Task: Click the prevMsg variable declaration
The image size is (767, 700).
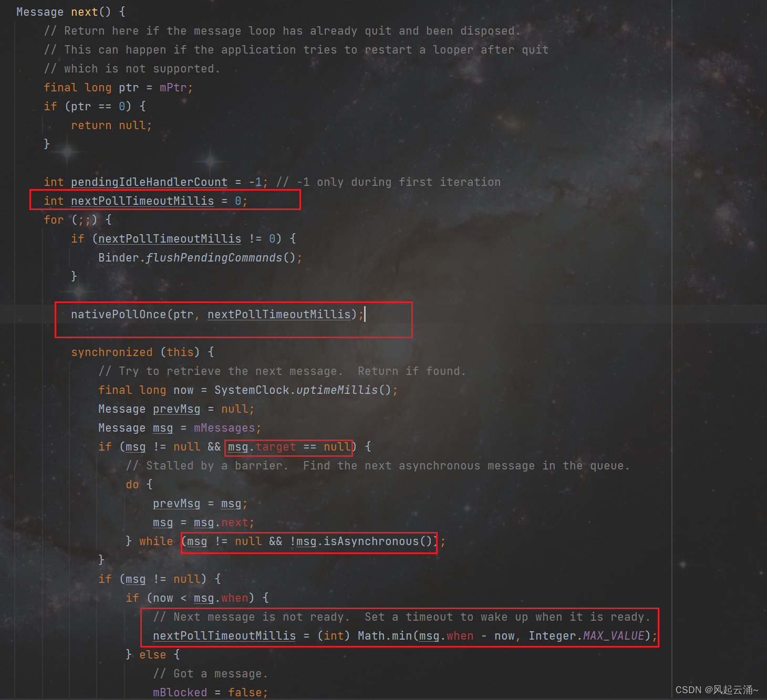Action: tap(176, 409)
